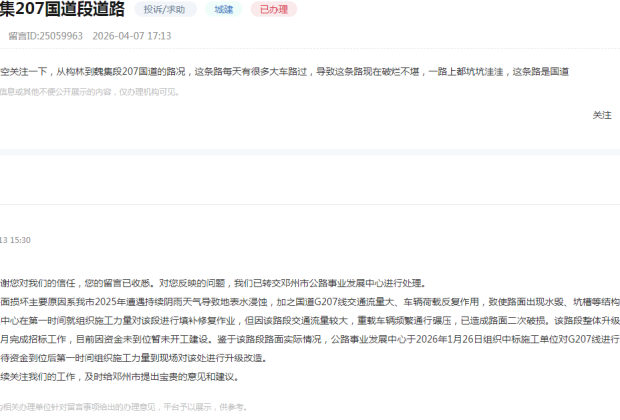The width and height of the screenshot is (620, 420).
Task: Click the reply text 目前因资金未到位暂未开工建设
Action: pyautogui.click(x=138, y=340)
